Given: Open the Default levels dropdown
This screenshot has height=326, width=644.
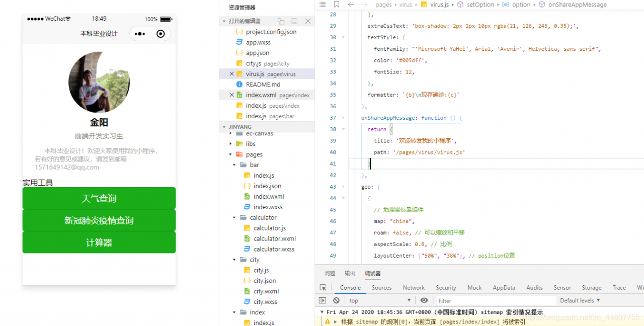Looking at the screenshot, I should (x=580, y=300).
